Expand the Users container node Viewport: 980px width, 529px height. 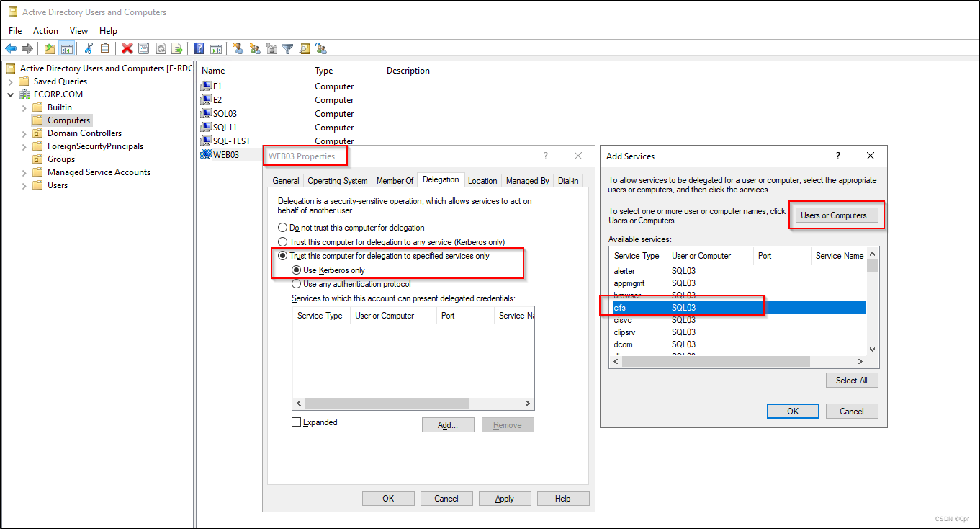coord(24,185)
